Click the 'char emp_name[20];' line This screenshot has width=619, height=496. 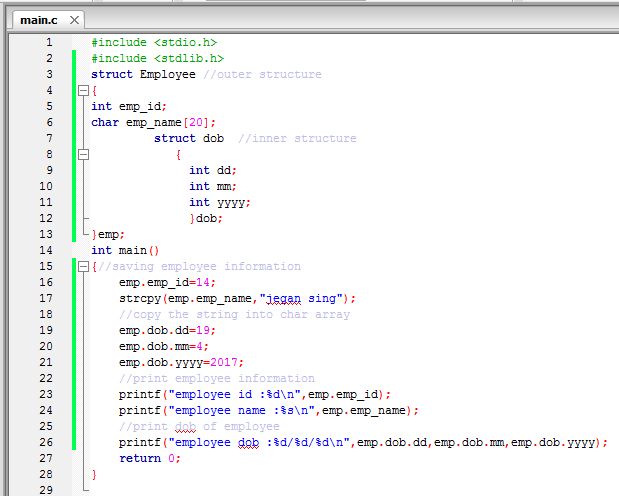point(154,122)
